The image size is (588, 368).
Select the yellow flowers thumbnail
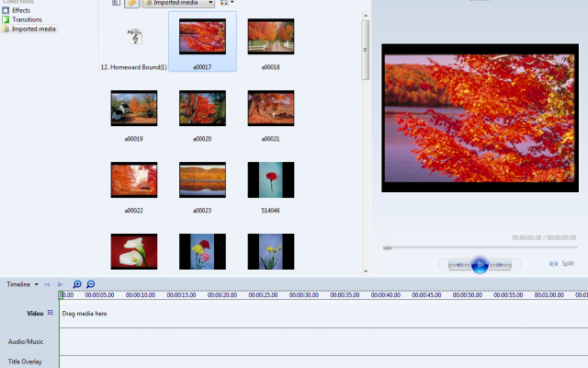(271, 251)
